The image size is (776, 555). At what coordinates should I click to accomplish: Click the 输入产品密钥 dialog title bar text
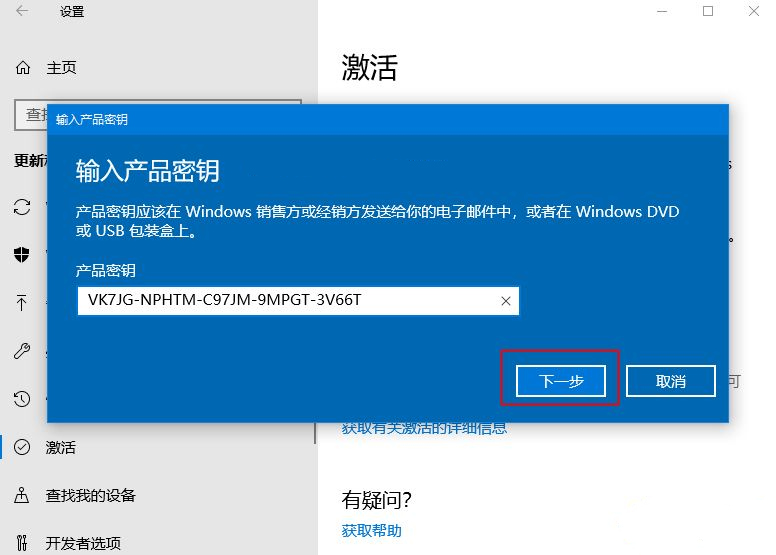(92, 119)
